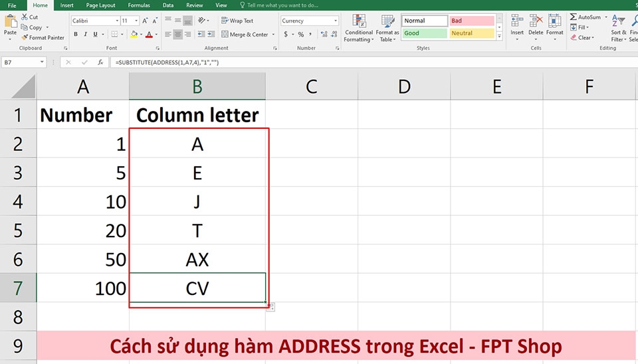The image size is (638, 364).
Task: Apply red font color A
Action: click(150, 35)
